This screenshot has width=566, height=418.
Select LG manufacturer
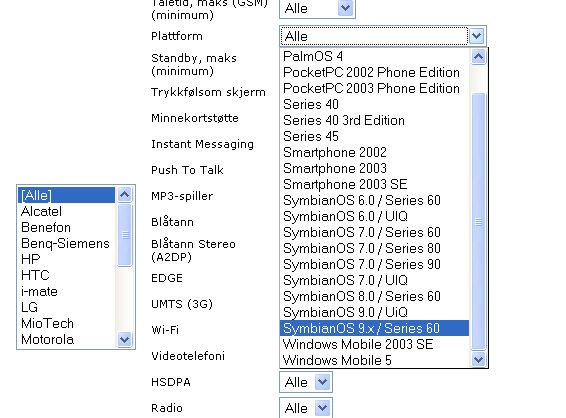[66, 307]
